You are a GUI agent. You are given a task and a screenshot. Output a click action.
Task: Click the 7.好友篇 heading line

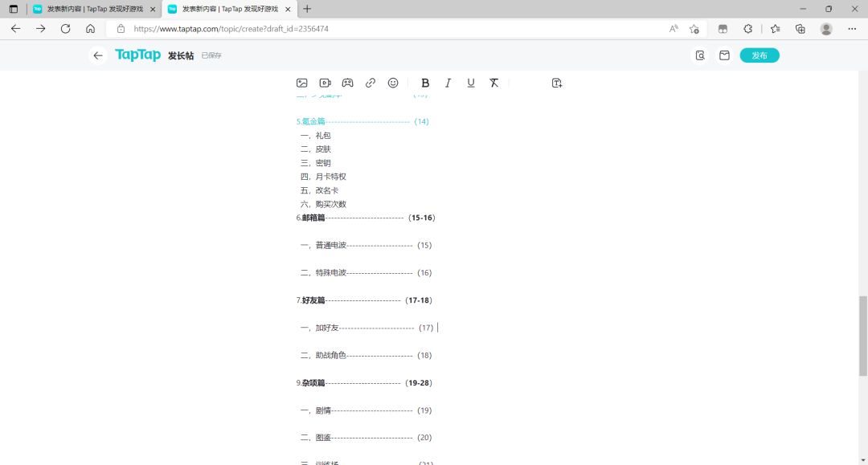pos(364,300)
